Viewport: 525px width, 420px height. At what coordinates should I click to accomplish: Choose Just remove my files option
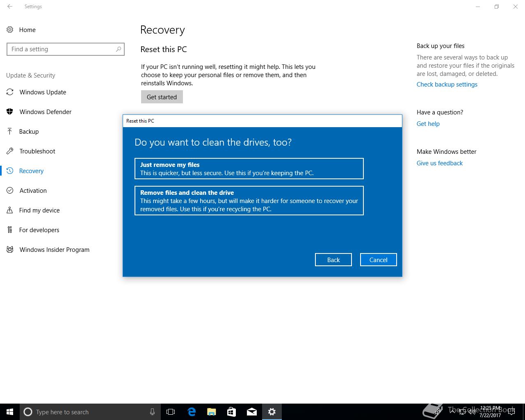click(249, 169)
